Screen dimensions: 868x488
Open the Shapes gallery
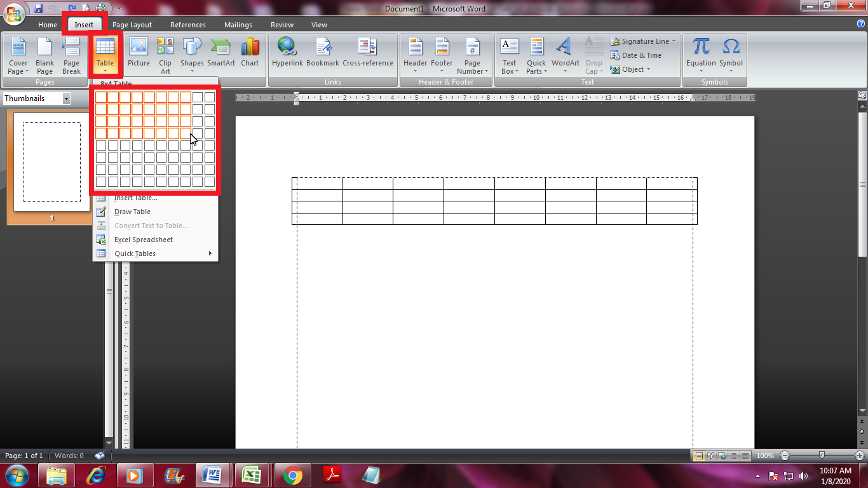(x=191, y=55)
